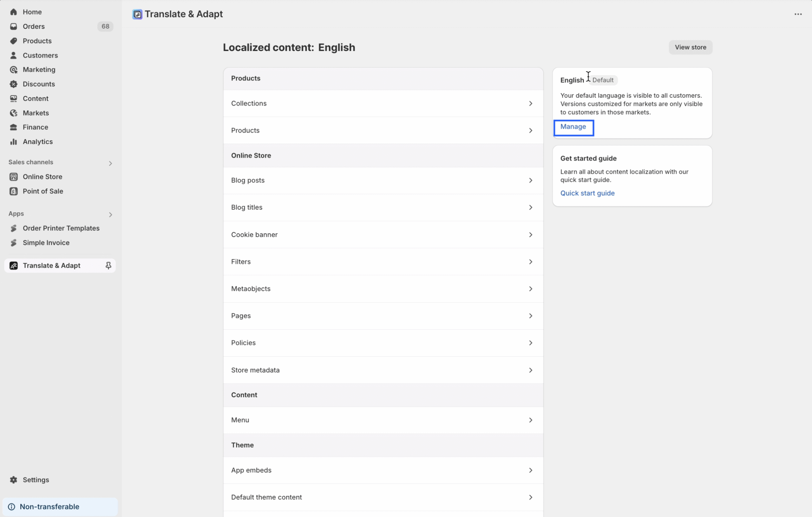Click the Non-transferable info banner
The image size is (812, 517).
pyautogui.click(x=60, y=507)
